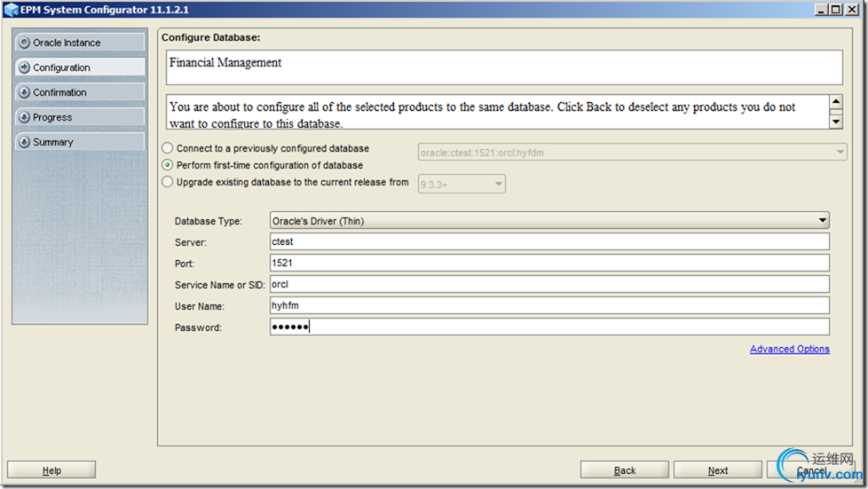
Task: Select the Progress step label
Action: click(52, 117)
